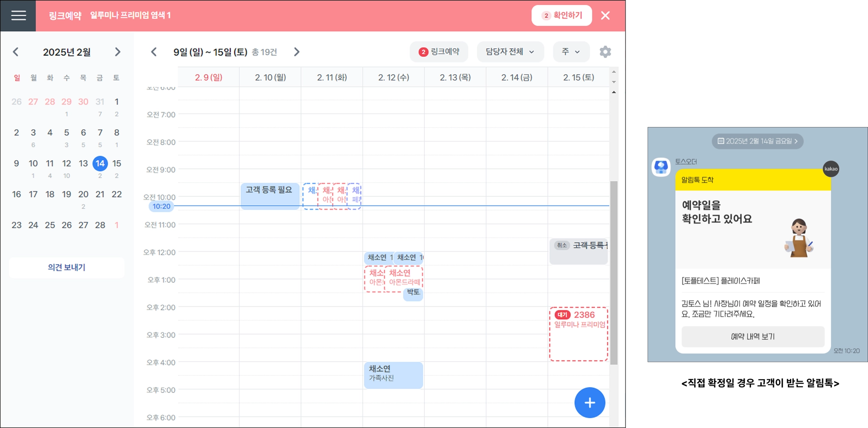Select February 20 in mini calendar
This screenshot has height=428, width=868.
[x=83, y=195]
